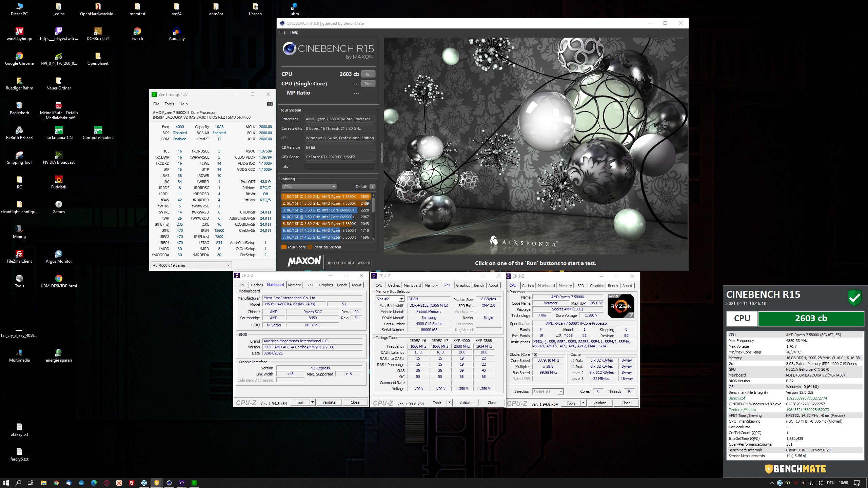
Task: Open the CPU-Z memory slot selection dropdown
Action: (390, 299)
